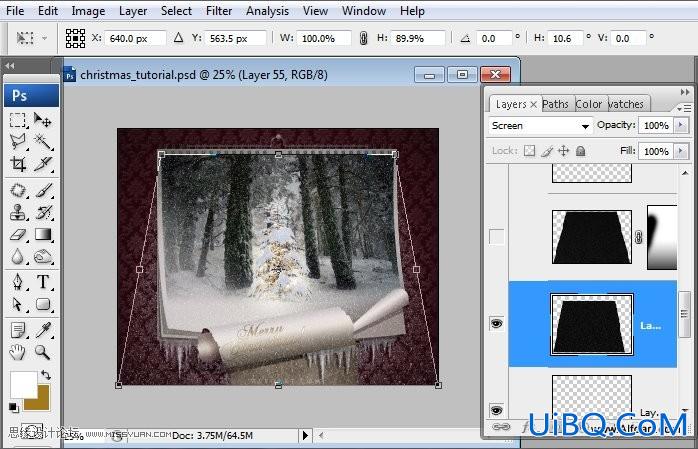This screenshot has width=698, height=449.
Task: Select the Path Selection tool
Action: [18, 304]
